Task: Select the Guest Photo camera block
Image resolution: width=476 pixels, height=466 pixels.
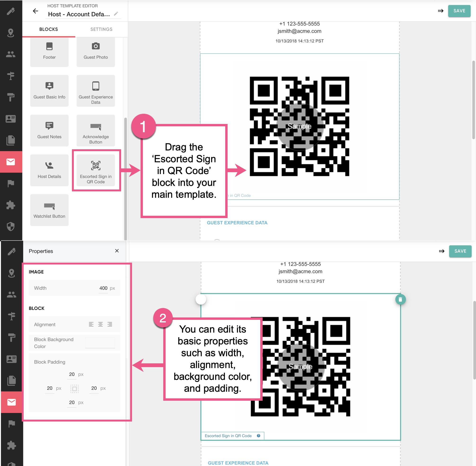Action: click(x=95, y=51)
